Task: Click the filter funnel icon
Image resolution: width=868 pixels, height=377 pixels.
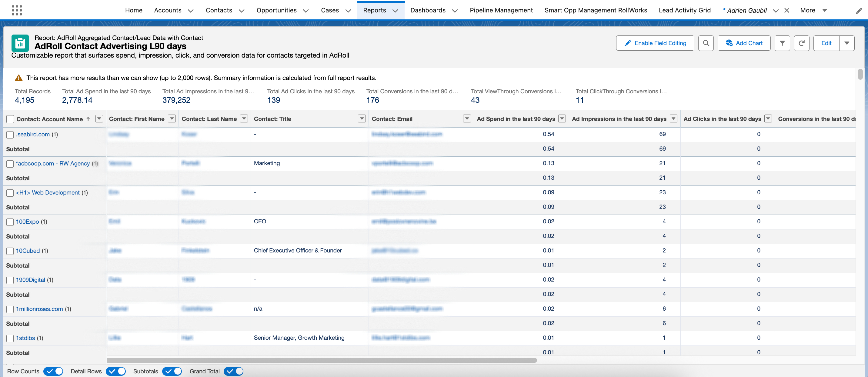Action: tap(782, 43)
